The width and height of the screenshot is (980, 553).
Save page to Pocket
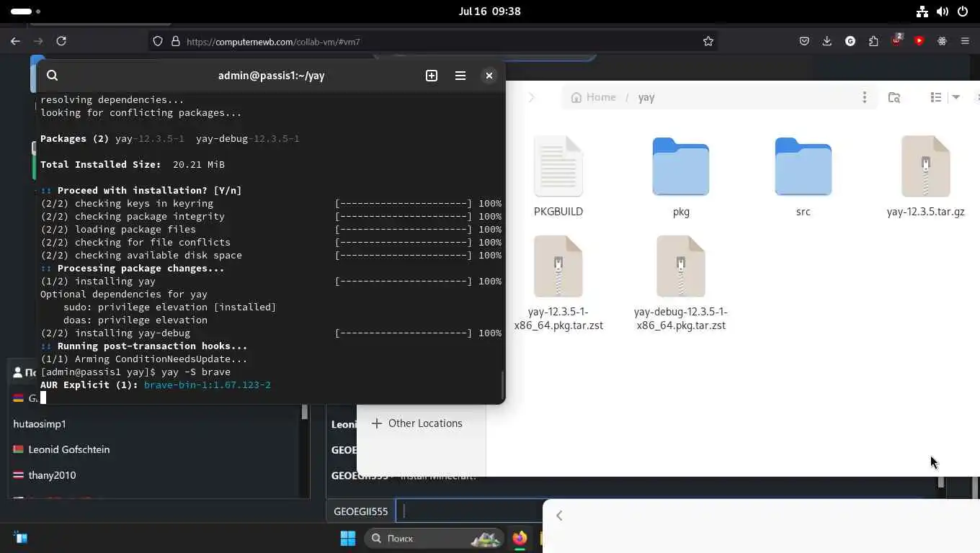(x=804, y=41)
